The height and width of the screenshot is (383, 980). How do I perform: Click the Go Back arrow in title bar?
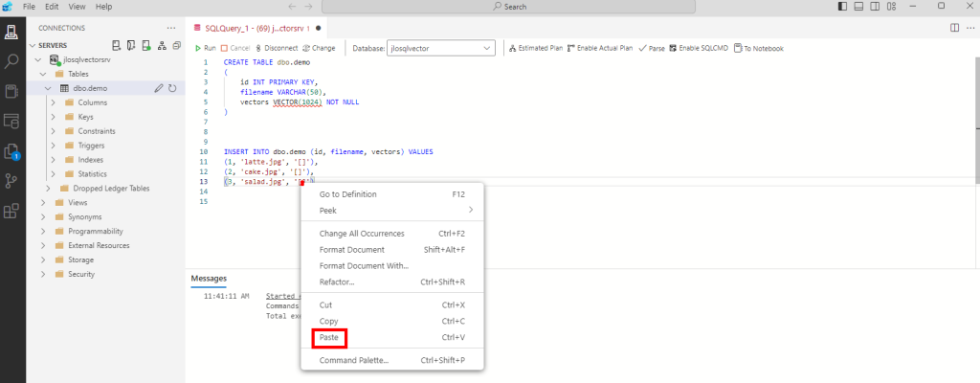(x=292, y=7)
